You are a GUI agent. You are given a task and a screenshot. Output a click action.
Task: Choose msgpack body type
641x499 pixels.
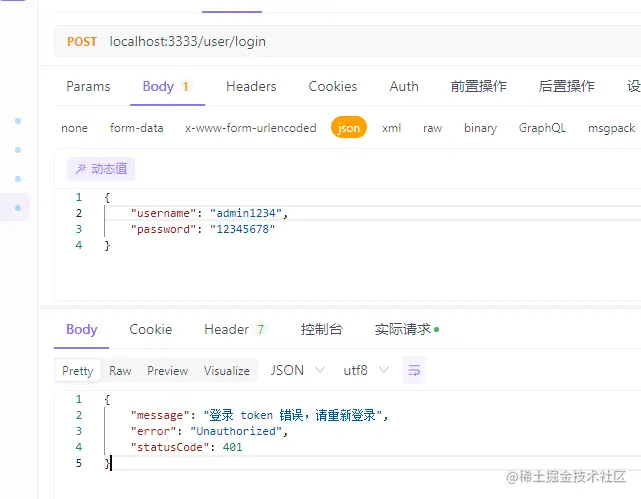(612, 128)
